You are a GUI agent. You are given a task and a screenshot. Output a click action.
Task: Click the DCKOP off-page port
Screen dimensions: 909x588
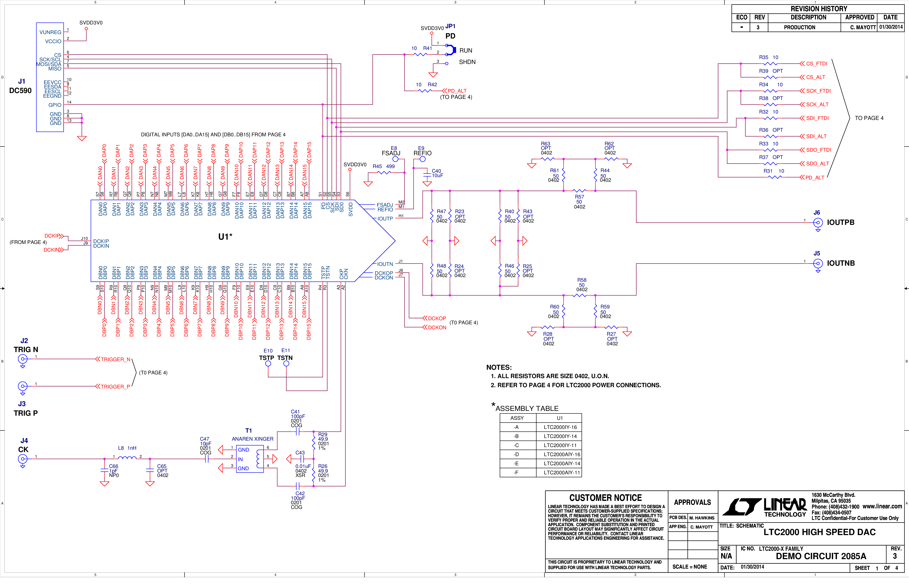(435, 319)
